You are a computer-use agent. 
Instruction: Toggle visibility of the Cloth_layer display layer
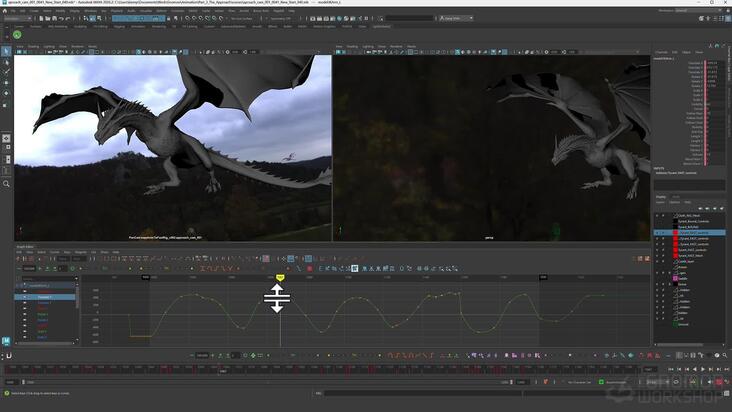pos(657,261)
